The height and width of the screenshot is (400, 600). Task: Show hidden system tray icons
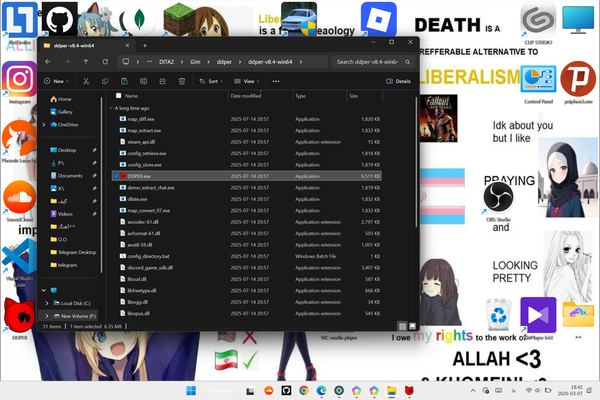click(473, 390)
